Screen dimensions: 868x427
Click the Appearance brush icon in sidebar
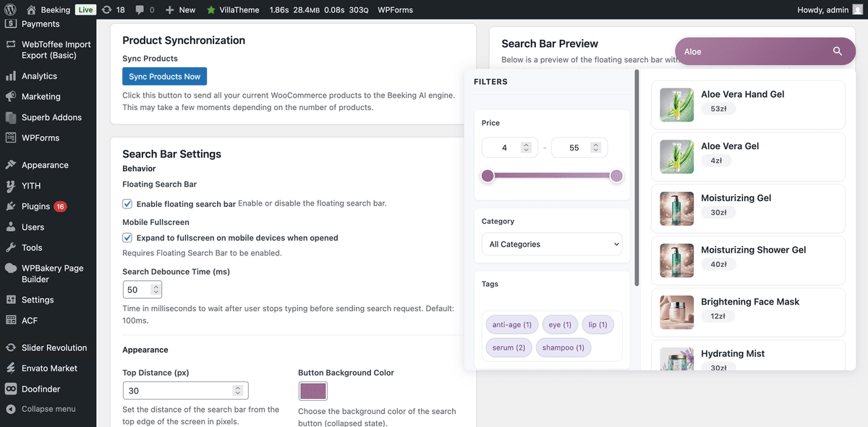(x=11, y=165)
